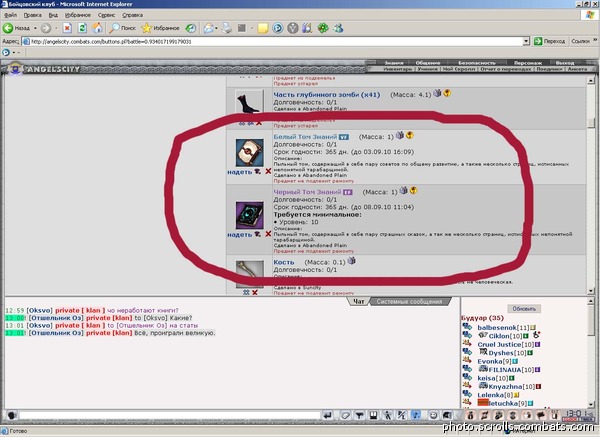Open the Белый Том Знаний item title link
The width and height of the screenshot is (600, 437).
click(305, 137)
